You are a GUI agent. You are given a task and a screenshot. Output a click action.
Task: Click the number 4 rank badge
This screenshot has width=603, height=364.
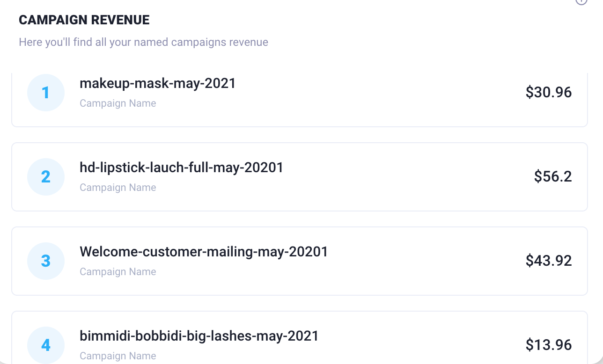[46, 345]
